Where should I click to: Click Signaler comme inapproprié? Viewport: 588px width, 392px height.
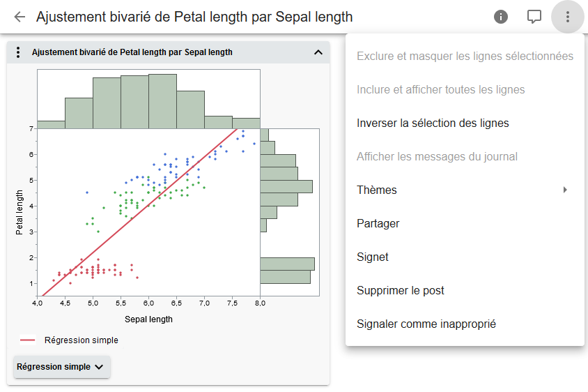(426, 324)
